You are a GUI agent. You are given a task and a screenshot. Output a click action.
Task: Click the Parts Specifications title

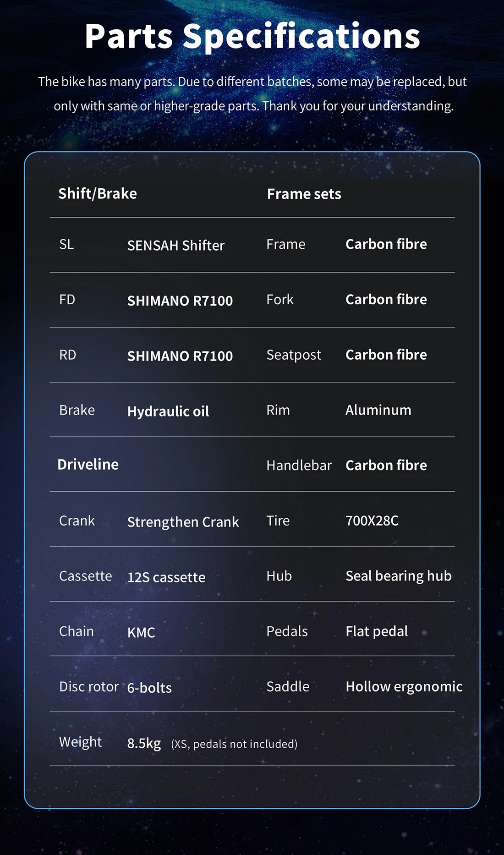(x=252, y=36)
